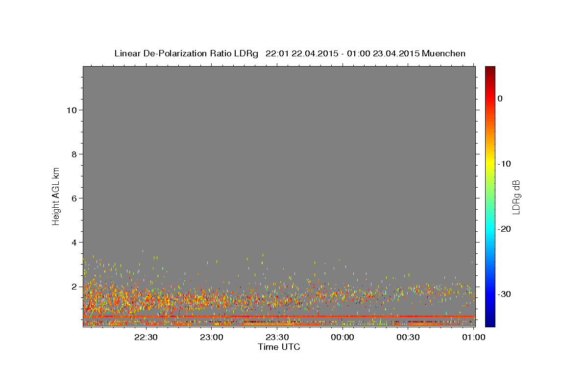Screen dimensions: 588x392
Task: Click the colorbar value -10
Action: pyautogui.click(x=505, y=164)
